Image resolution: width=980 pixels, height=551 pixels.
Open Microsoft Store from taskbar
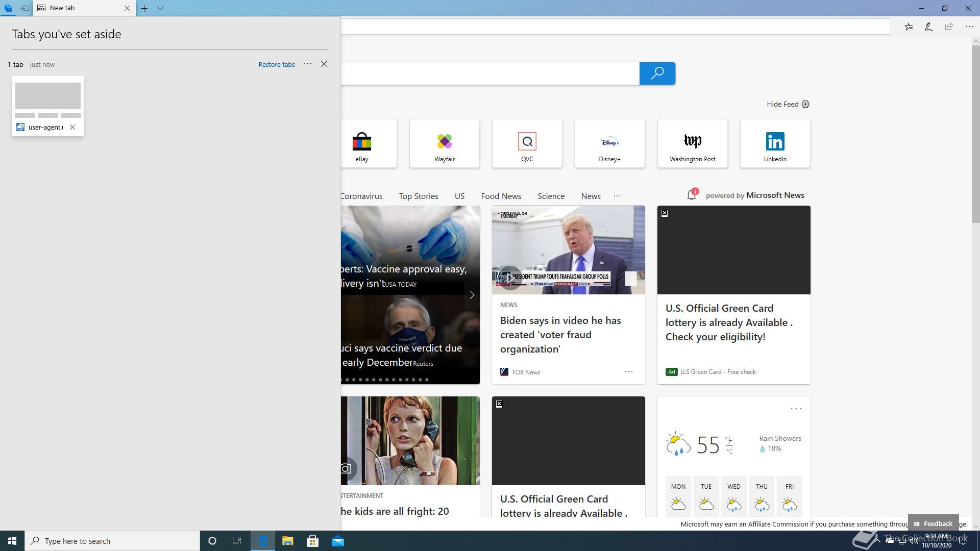click(x=313, y=541)
